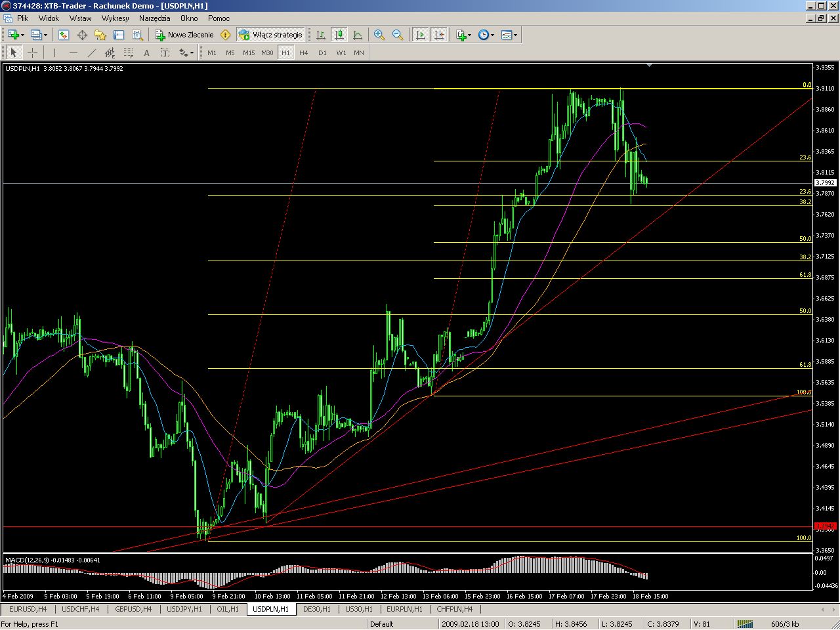Select the crosshair cursor tool
The image size is (840, 630).
click(32, 52)
